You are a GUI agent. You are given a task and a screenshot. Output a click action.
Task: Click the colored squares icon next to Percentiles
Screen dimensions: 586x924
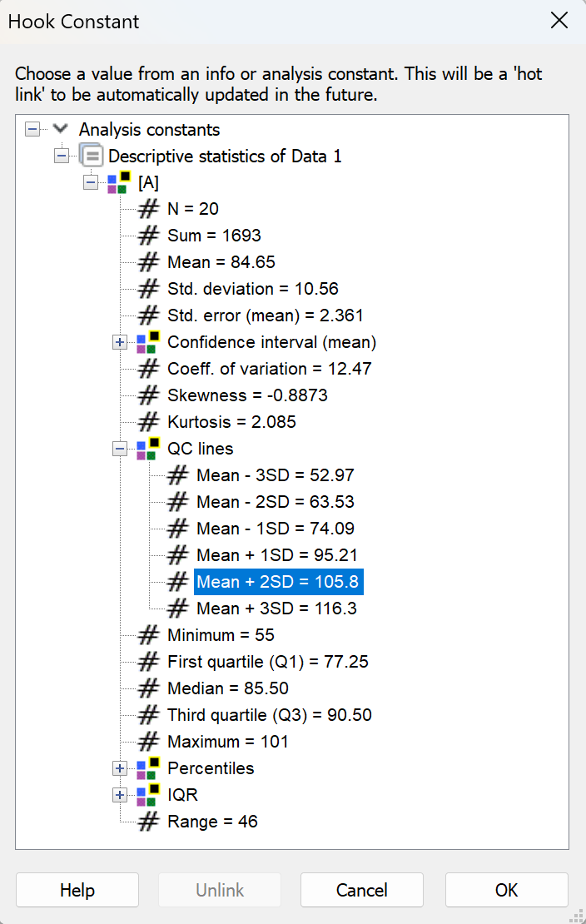(x=148, y=768)
